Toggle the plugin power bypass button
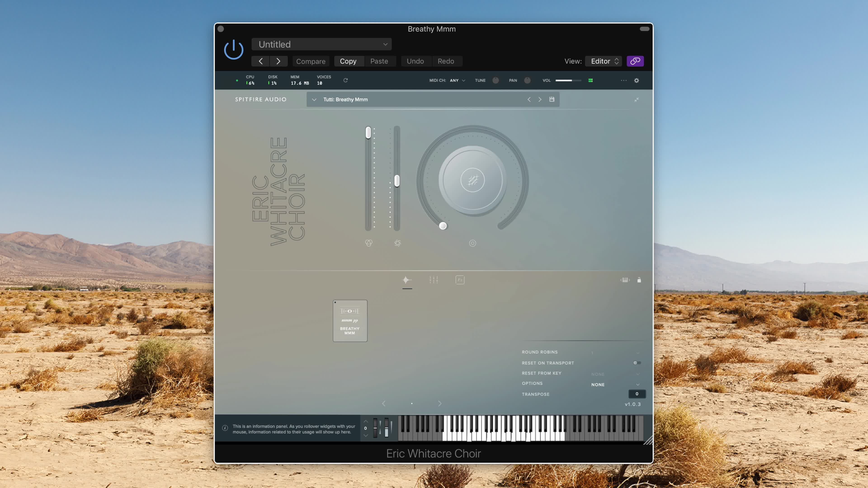The width and height of the screenshot is (868, 488). click(234, 49)
